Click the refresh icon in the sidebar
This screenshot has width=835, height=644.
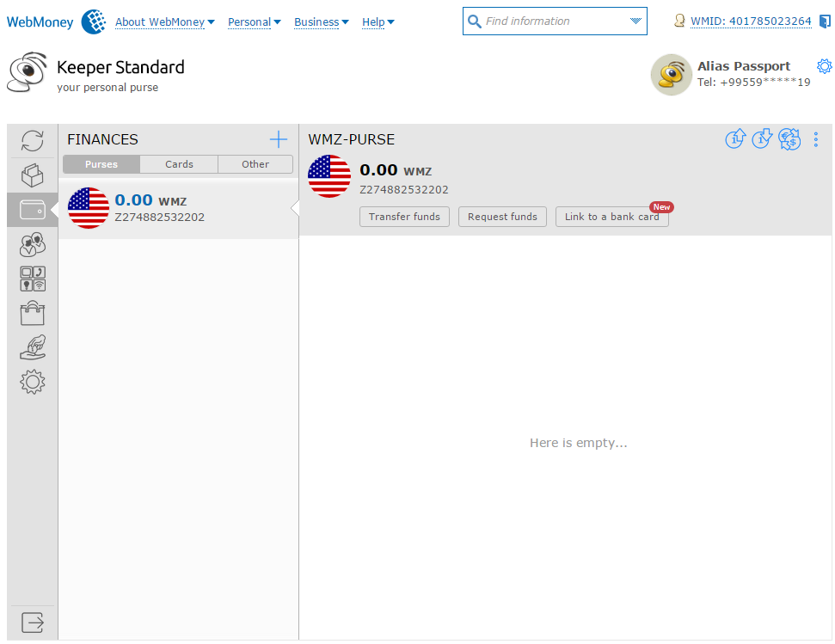point(32,141)
